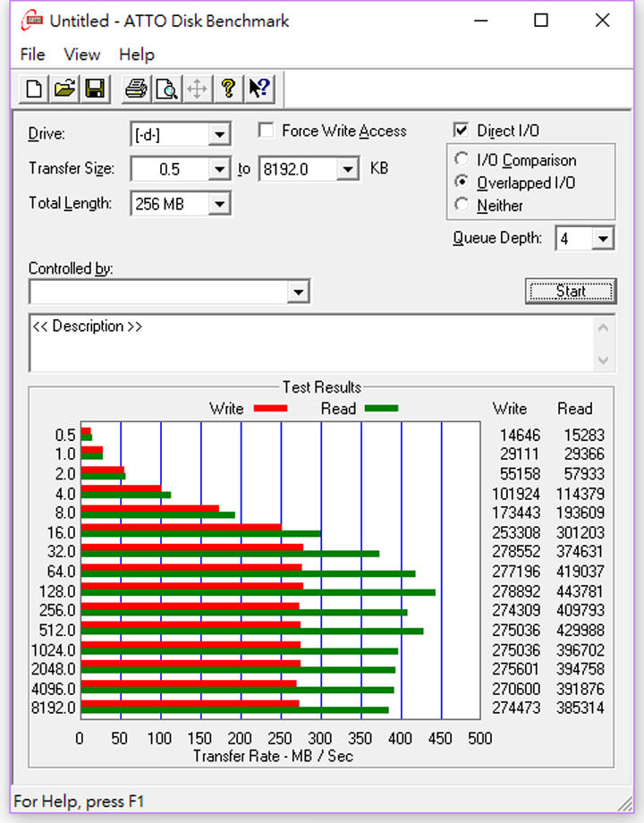Click the yellow question mark About icon
644x823 pixels.
[x=228, y=89]
